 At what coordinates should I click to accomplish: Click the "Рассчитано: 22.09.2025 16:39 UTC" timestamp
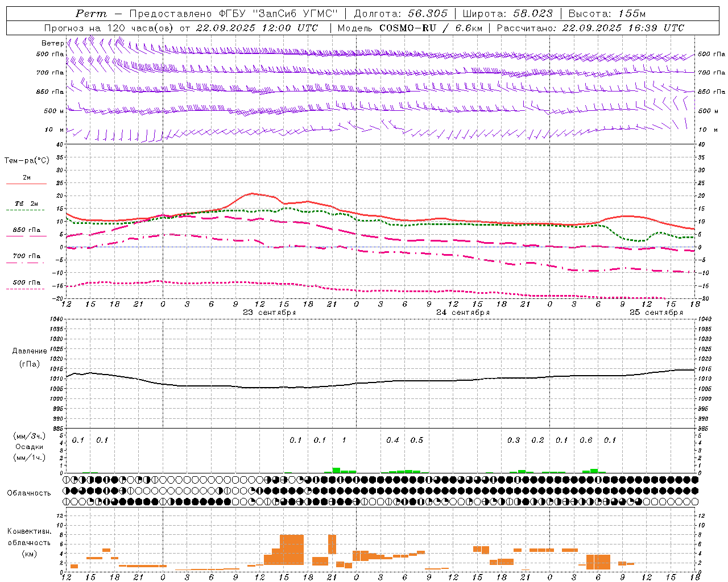[590, 28]
